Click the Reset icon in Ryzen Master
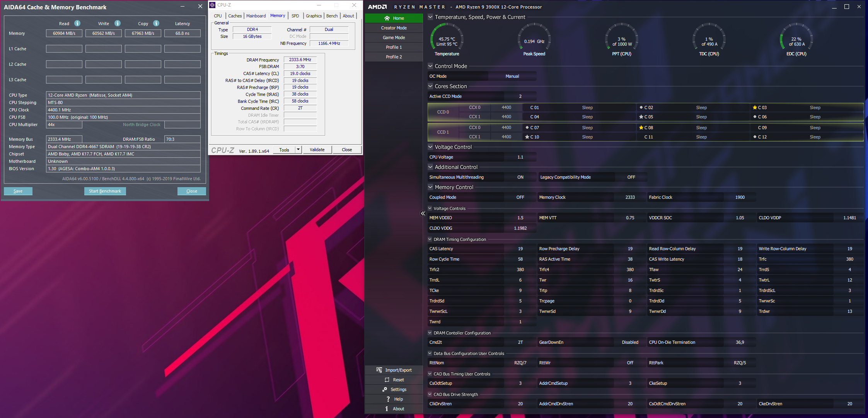 [x=387, y=380]
